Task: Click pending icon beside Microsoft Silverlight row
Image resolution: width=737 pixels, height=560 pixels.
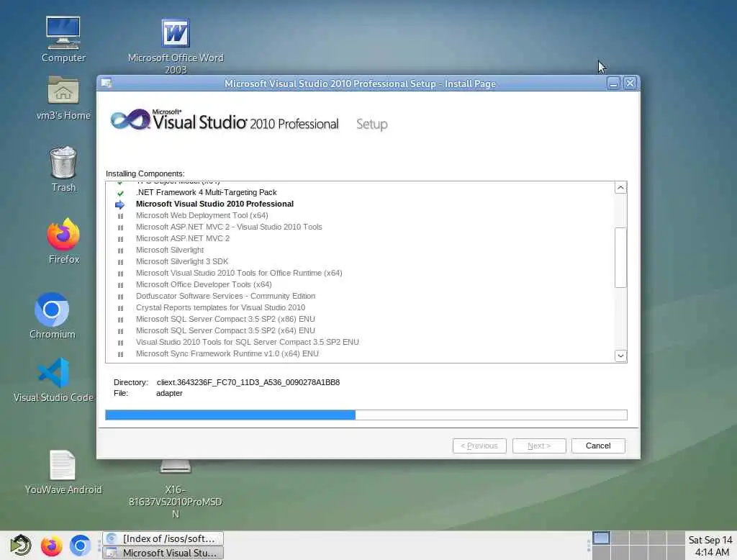Action: pyautogui.click(x=120, y=250)
